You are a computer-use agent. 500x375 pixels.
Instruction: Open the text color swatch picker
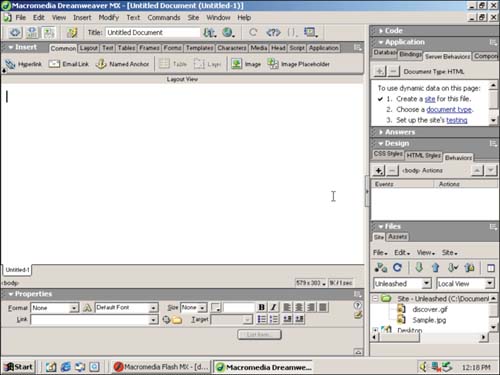click(x=216, y=307)
